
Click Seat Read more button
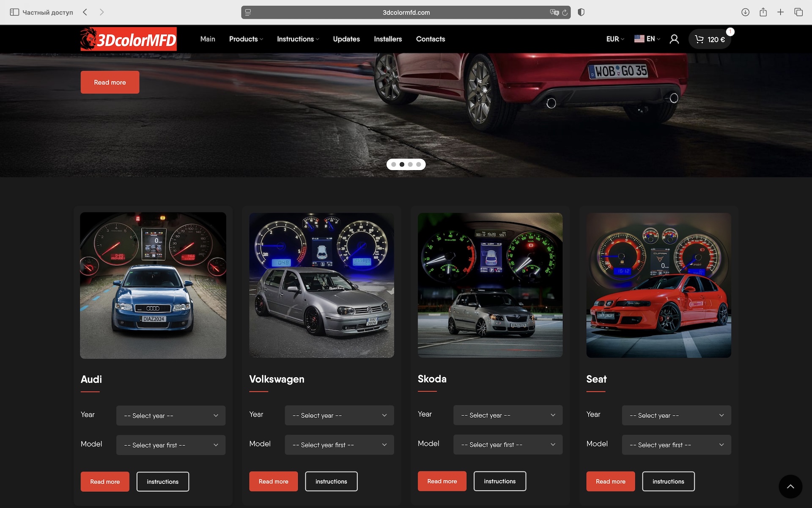(x=611, y=481)
